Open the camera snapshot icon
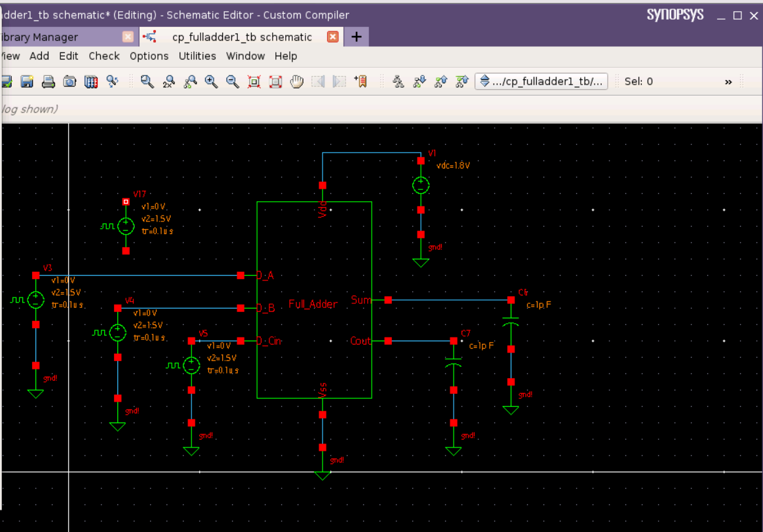The height and width of the screenshot is (532, 763). point(69,81)
